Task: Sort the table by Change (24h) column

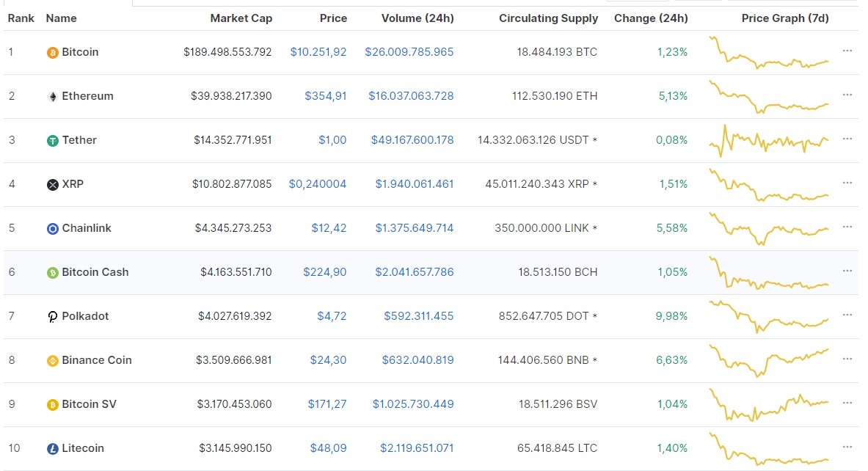Action: (x=651, y=18)
